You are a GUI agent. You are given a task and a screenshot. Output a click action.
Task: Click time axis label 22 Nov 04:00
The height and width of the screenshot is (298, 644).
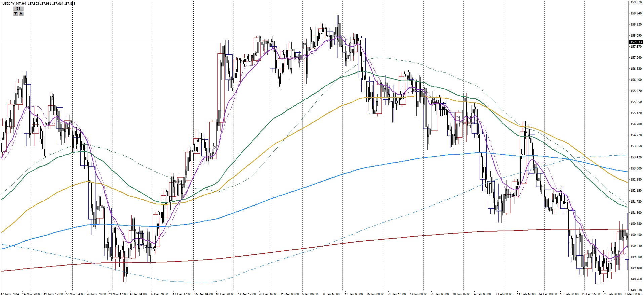(x=75, y=294)
